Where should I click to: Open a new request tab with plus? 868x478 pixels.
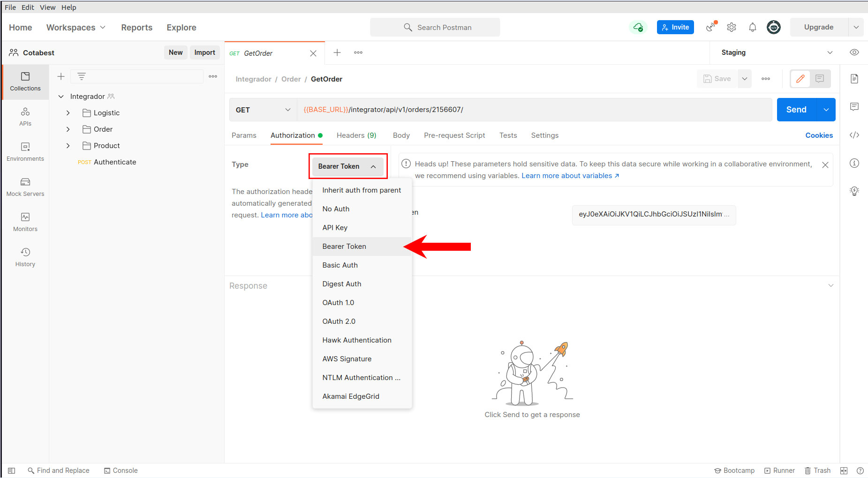pyautogui.click(x=337, y=52)
